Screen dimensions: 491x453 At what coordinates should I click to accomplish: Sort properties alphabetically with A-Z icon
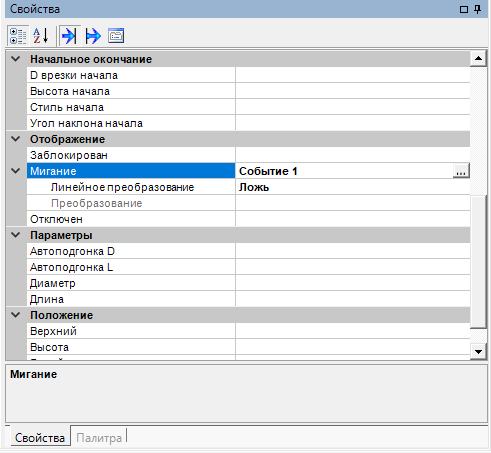[41, 36]
